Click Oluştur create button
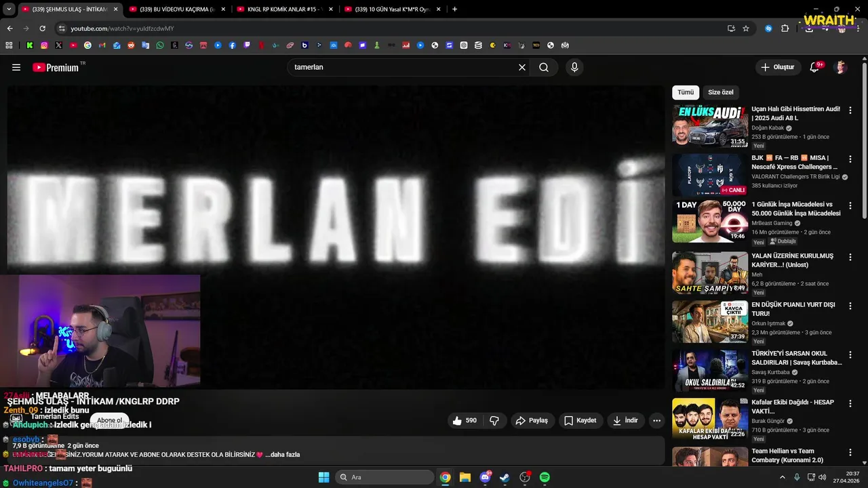Viewport: 868px width, 488px height. (x=777, y=67)
